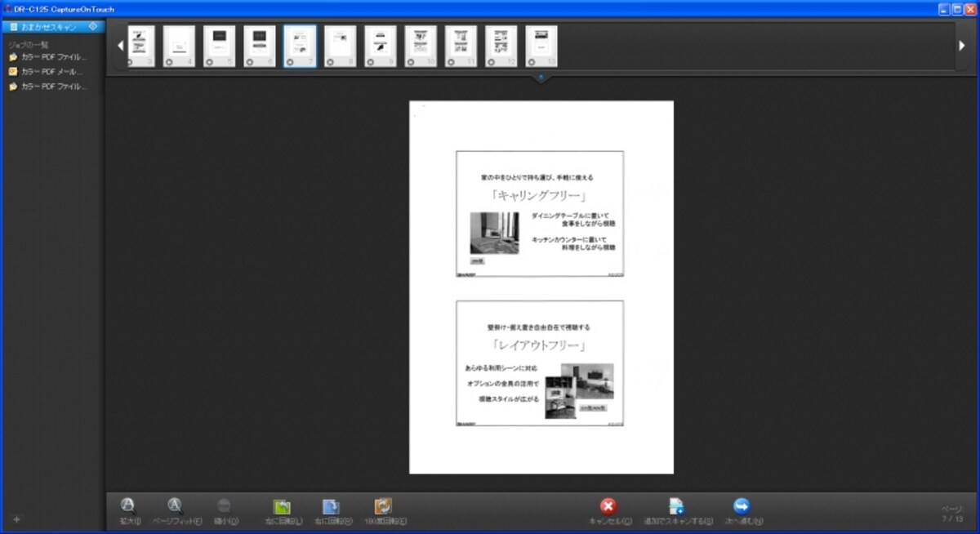Click the scanned page preview in the center
This screenshot has width=980, height=534.
pos(541,287)
